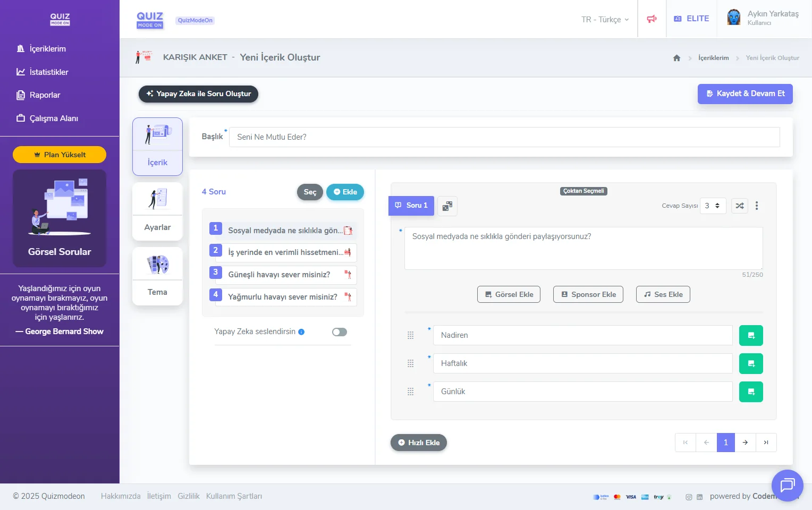Click Yapay Zeka ile Soru Oluştur

pyautogui.click(x=198, y=93)
